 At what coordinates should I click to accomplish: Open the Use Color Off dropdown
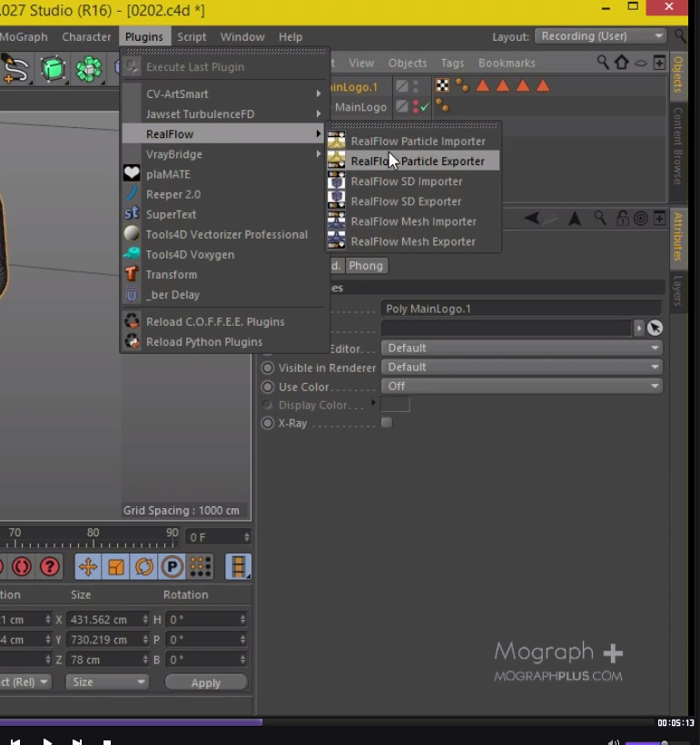click(522, 386)
